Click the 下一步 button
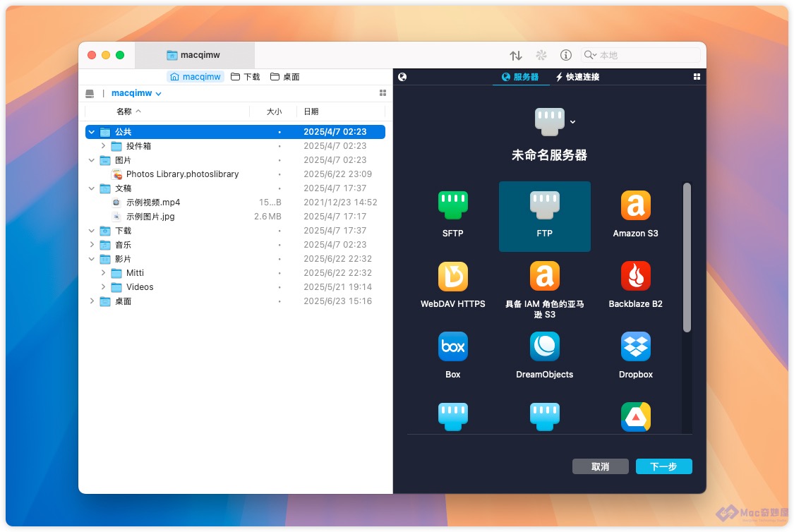Viewport: 794px width, 532px height. [x=664, y=466]
